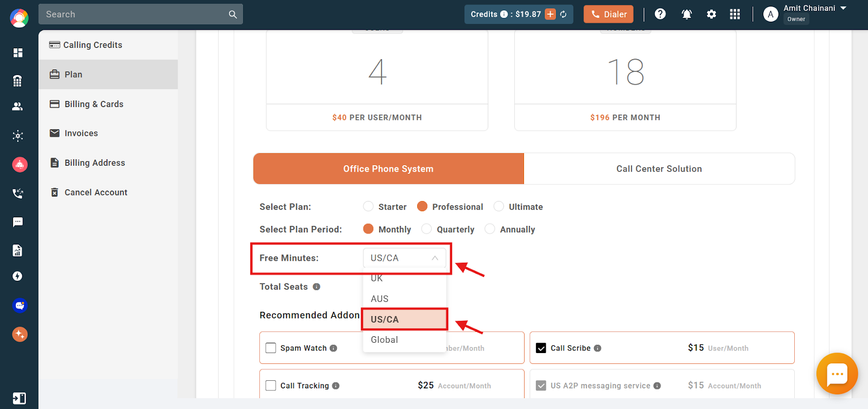The height and width of the screenshot is (409, 868).
Task: Switch to Call Center Solution tab
Action: click(x=659, y=169)
